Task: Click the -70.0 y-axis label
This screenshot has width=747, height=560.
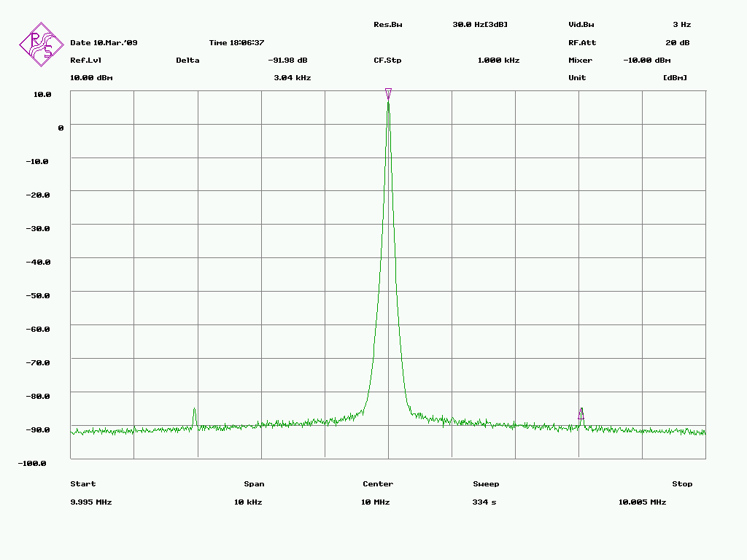Action: 38,363
